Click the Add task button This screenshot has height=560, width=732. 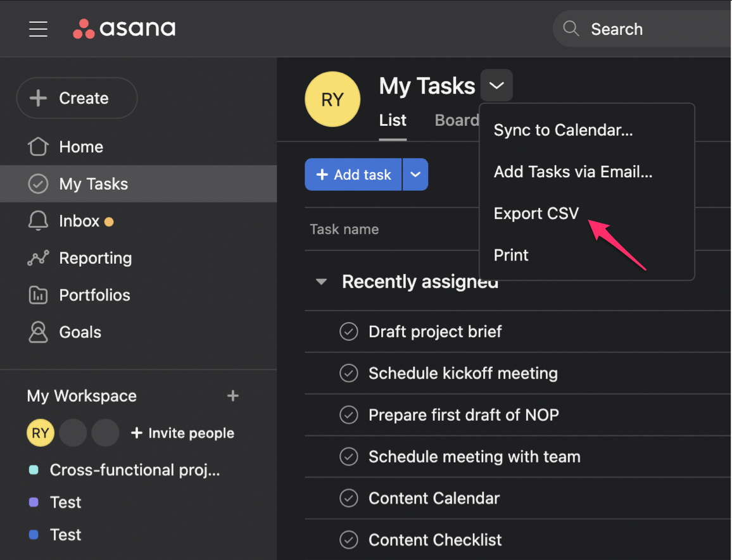point(353,174)
